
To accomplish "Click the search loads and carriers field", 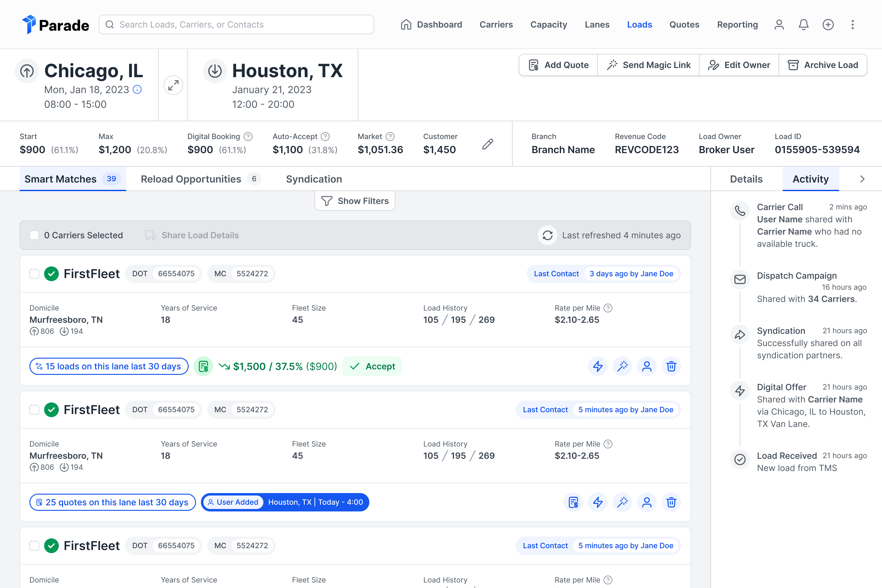I will 236,25.
